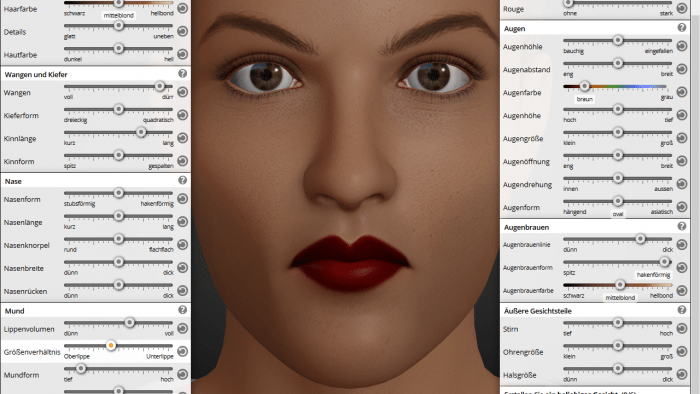Viewport: 700px width, 394px height.
Task: Reset the Größenverhältnis slider
Action: [x=183, y=352]
